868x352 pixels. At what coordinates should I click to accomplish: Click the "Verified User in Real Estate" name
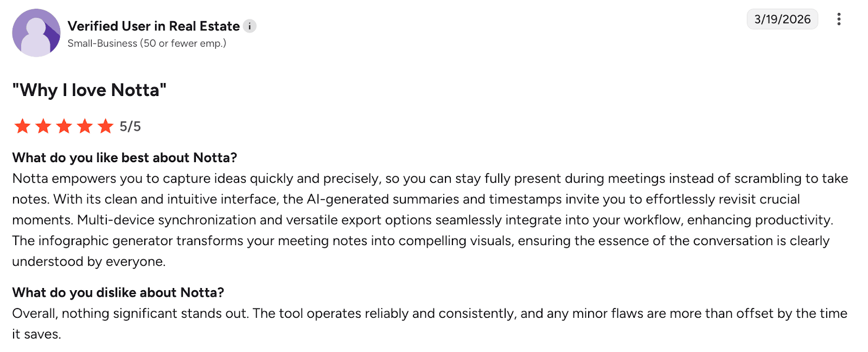(154, 26)
